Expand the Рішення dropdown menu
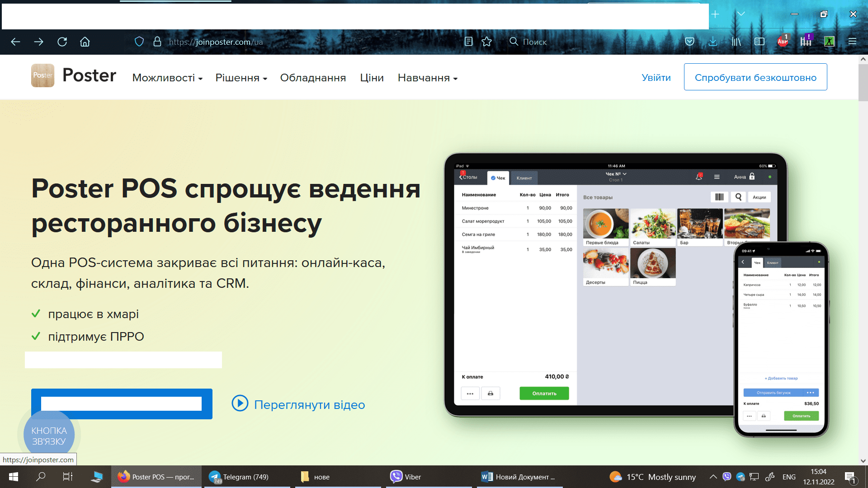This screenshot has width=868, height=488. [241, 78]
